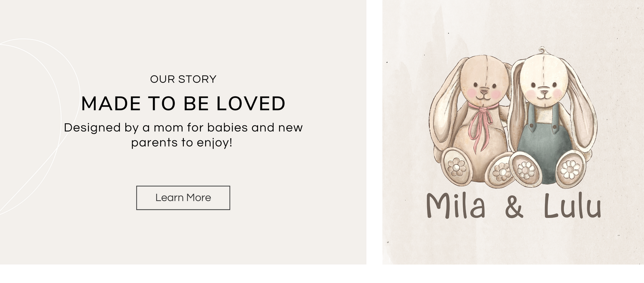
Task: Click the bunny wearing green overalls
Action: pyautogui.click(x=544, y=137)
